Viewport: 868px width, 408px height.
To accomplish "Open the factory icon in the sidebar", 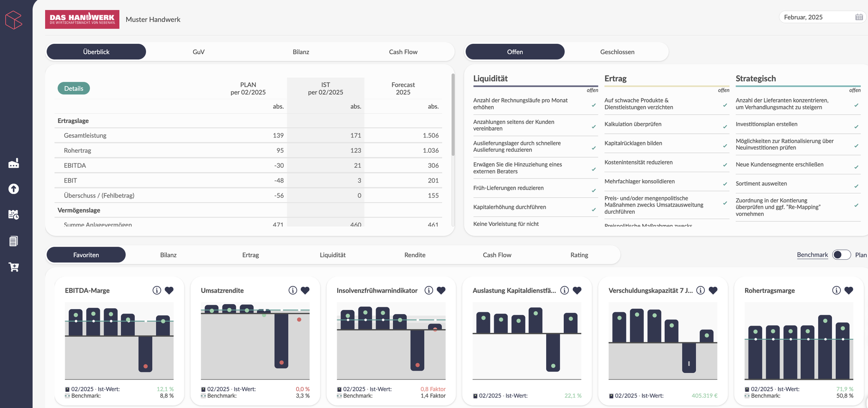I will (x=14, y=164).
